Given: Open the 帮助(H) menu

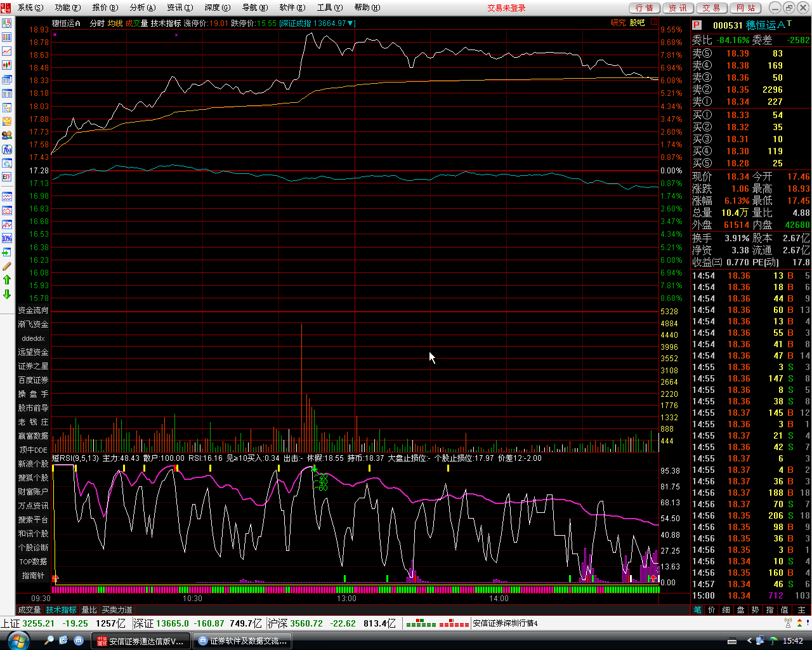Looking at the screenshot, I should 367,8.
